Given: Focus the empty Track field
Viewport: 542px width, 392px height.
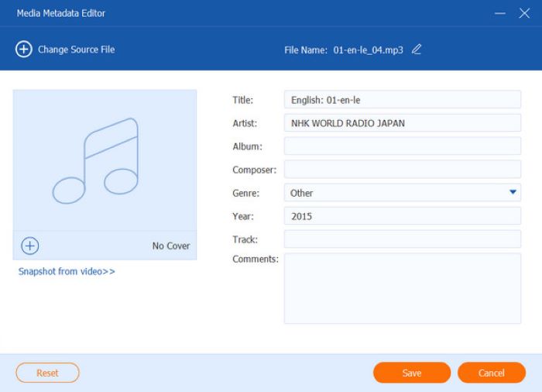Looking at the screenshot, I should click(x=403, y=239).
